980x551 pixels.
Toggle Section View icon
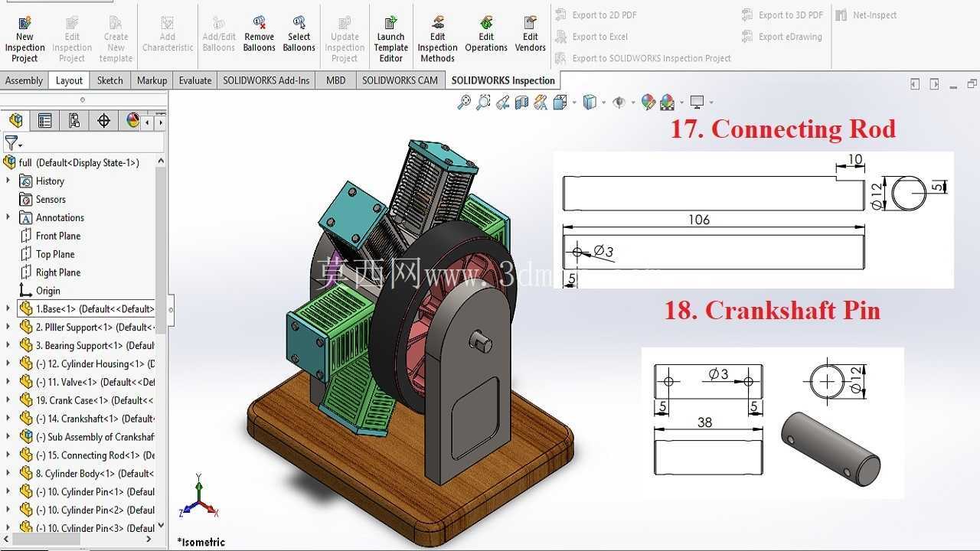pyautogui.click(x=521, y=102)
